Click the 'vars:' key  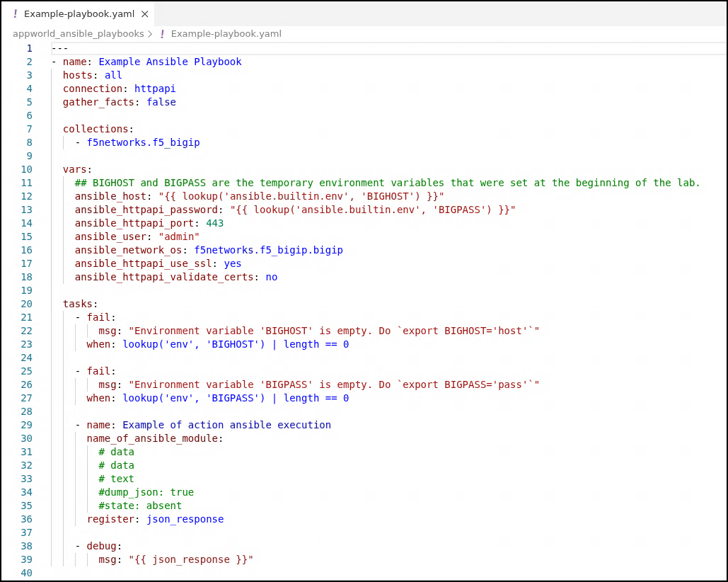click(78, 169)
